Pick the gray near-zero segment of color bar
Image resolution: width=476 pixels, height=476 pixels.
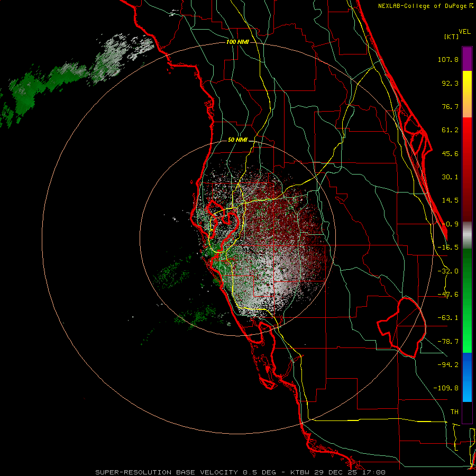pos(467,235)
